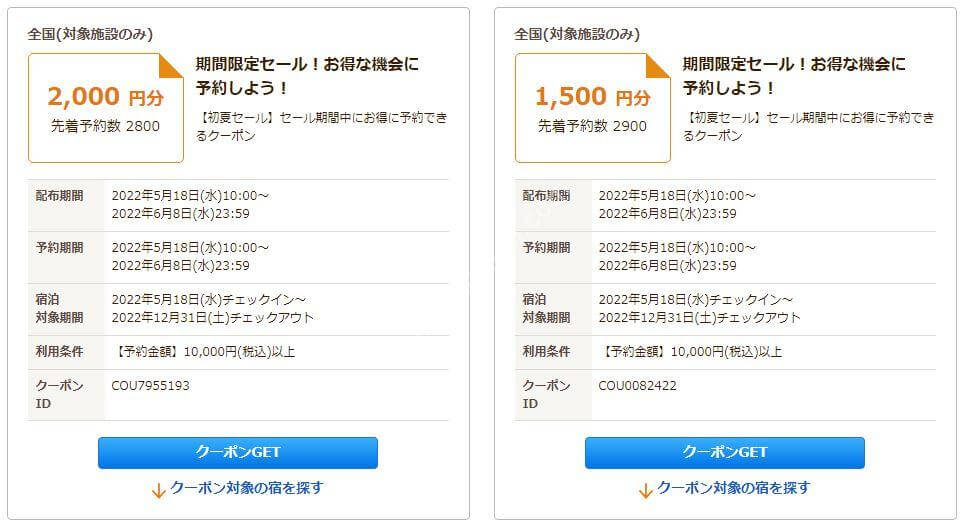Image resolution: width=965 pixels, height=530 pixels.
Task: Click the orange down arrow under the 1,500円 coupon
Action: click(x=645, y=490)
